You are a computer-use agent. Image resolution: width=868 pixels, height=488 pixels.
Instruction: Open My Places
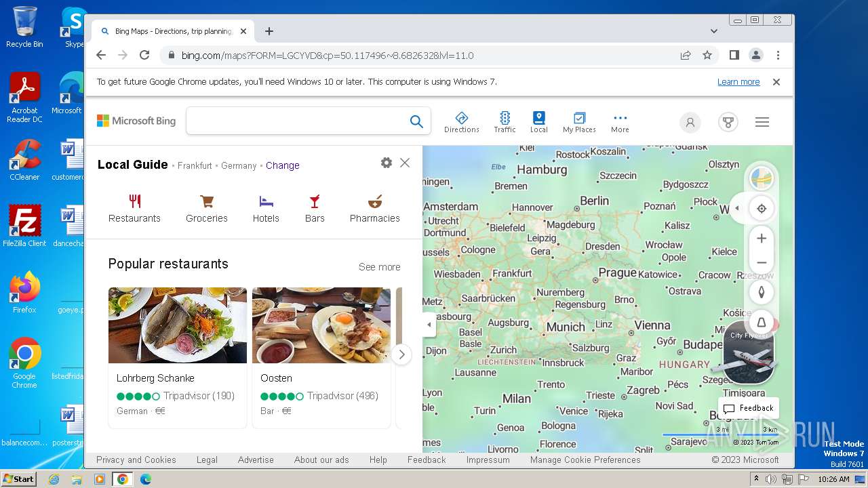579,122
